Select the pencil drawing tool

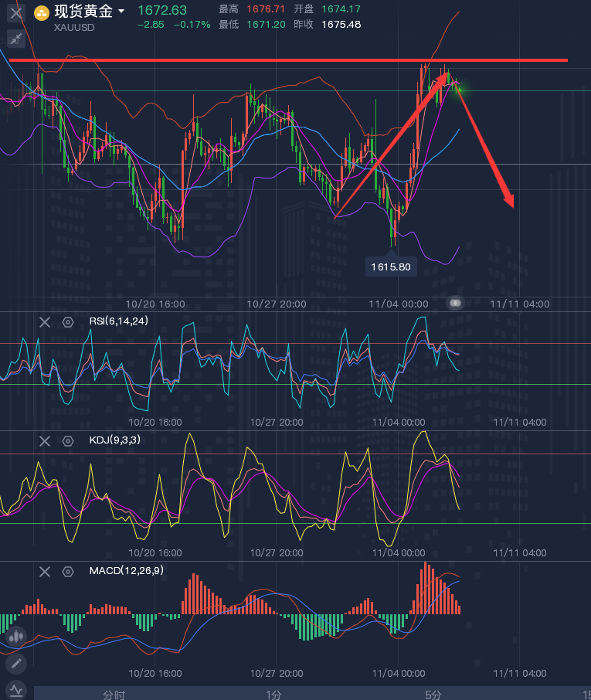[x=16, y=664]
